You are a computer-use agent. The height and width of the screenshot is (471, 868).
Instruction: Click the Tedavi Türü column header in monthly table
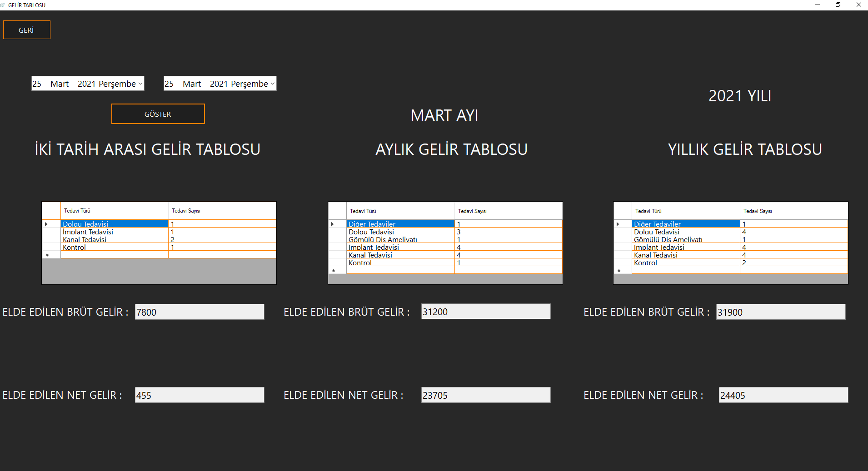click(x=400, y=210)
